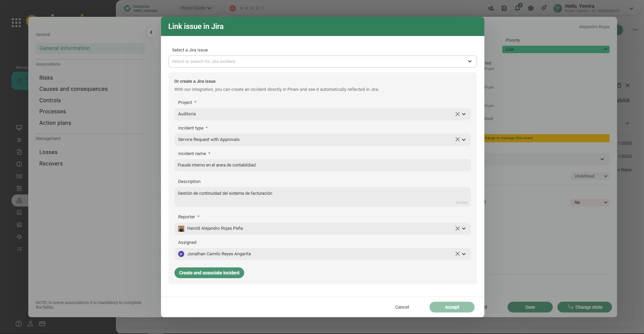Go to the Losses section
644x334 pixels.
pyautogui.click(x=49, y=152)
